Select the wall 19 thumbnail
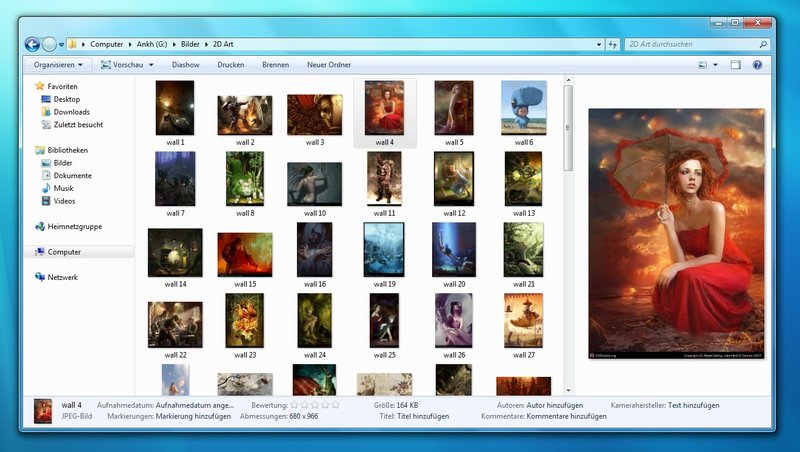Viewport: 800px width, 452px height. click(x=384, y=249)
